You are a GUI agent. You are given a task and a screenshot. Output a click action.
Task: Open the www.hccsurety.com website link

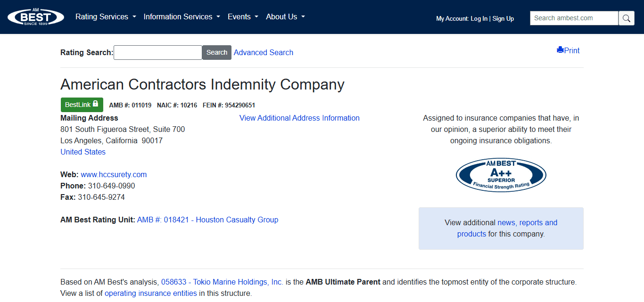[x=114, y=175]
